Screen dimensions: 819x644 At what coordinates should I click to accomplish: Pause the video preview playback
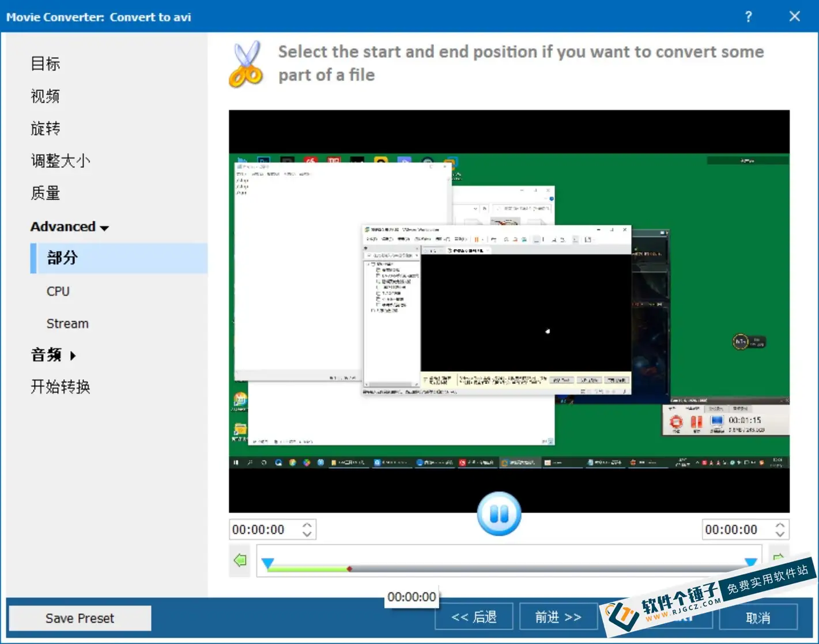(499, 514)
